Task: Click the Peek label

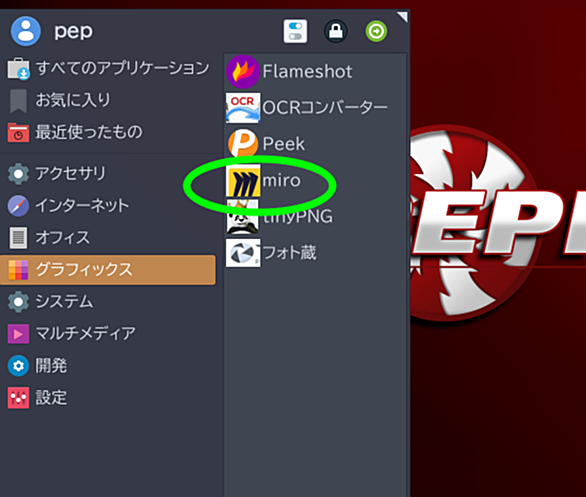Action: 284,144
